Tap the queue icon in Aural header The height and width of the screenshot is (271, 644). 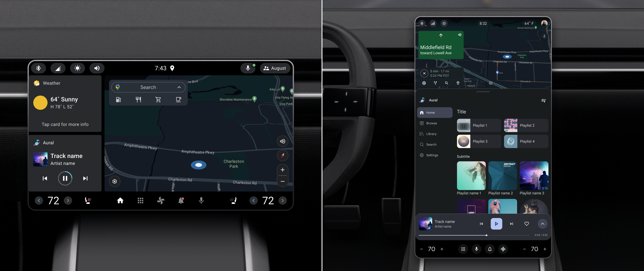click(x=543, y=100)
